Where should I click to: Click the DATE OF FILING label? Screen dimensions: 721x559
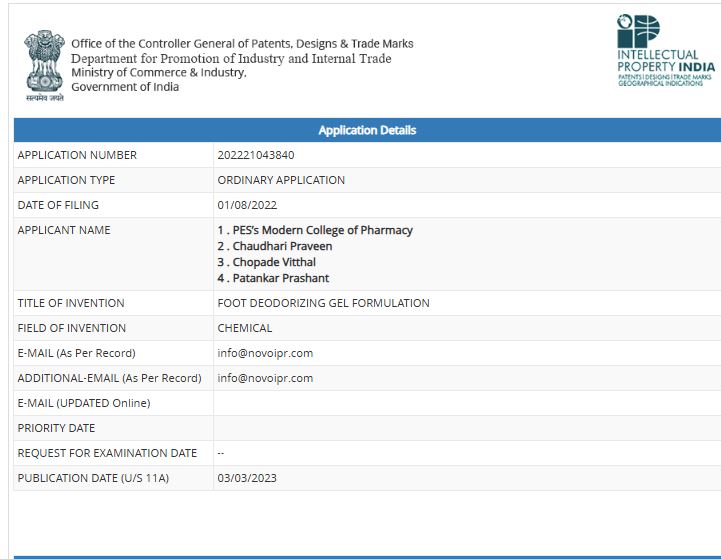pyautogui.click(x=58, y=205)
